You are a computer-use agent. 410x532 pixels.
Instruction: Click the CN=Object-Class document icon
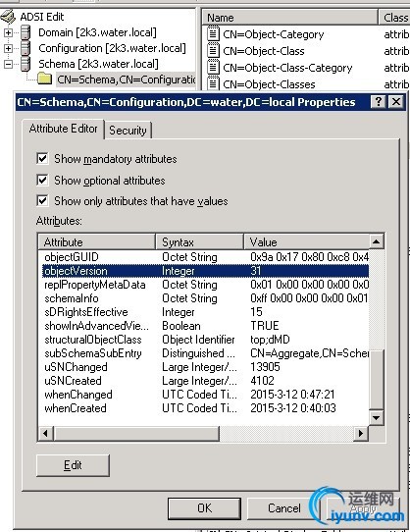point(213,51)
